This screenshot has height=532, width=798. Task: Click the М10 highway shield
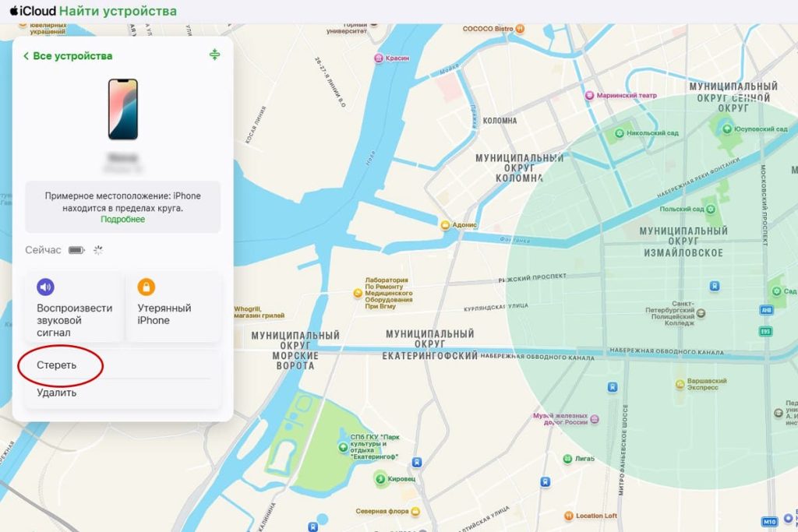pyautogui.click(x=769, y=522)
